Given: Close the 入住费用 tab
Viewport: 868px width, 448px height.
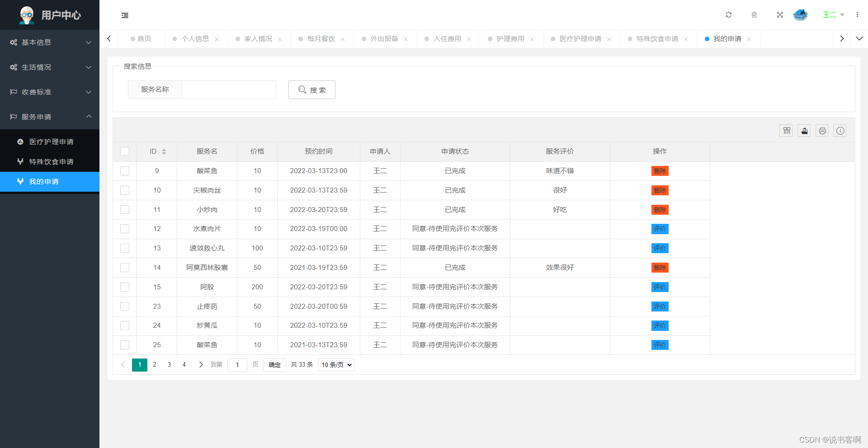Looking at the screenshot, I should click(x=469, y=39).
